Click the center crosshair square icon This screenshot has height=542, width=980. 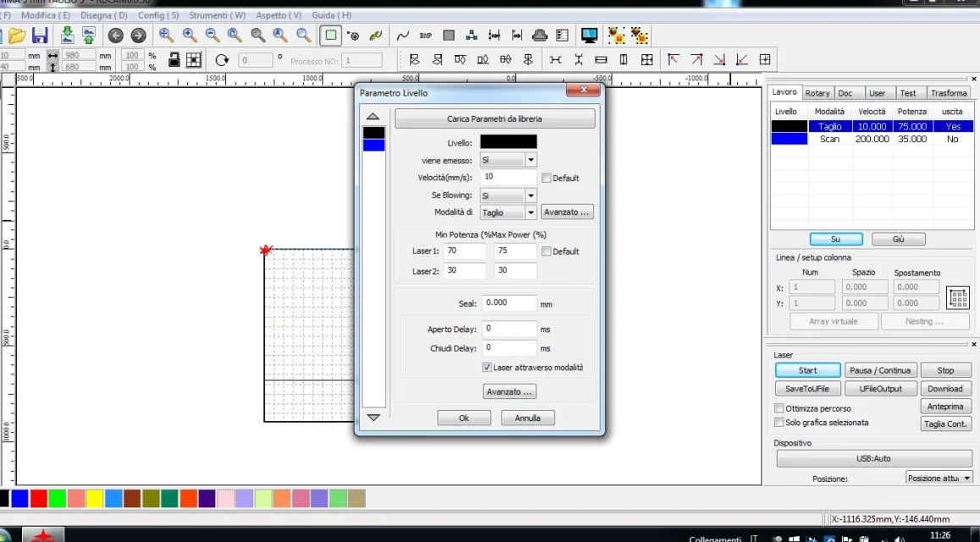click(764, 59)
